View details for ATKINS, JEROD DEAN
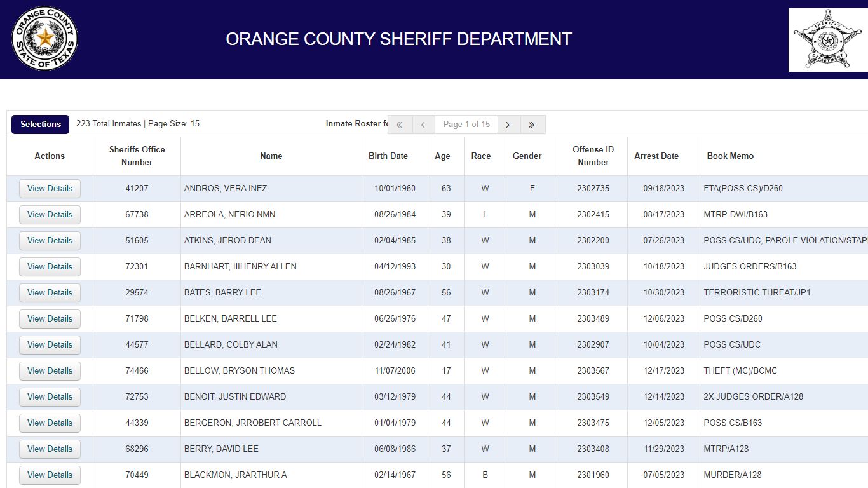868x488 pixels. click(x=50, y=241)
